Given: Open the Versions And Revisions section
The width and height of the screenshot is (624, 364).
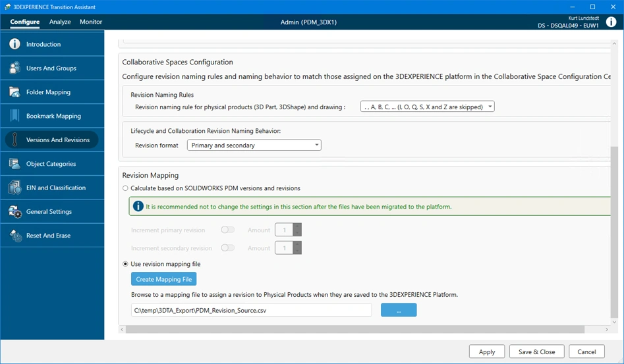Looking at the screenshot, I should tap(52, 140).
